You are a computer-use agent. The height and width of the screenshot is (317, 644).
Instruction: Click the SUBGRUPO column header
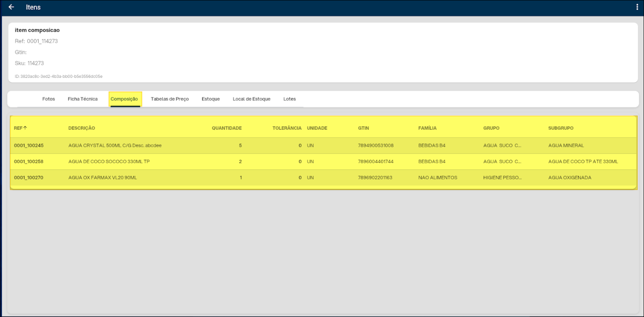[x=561, y=128]
